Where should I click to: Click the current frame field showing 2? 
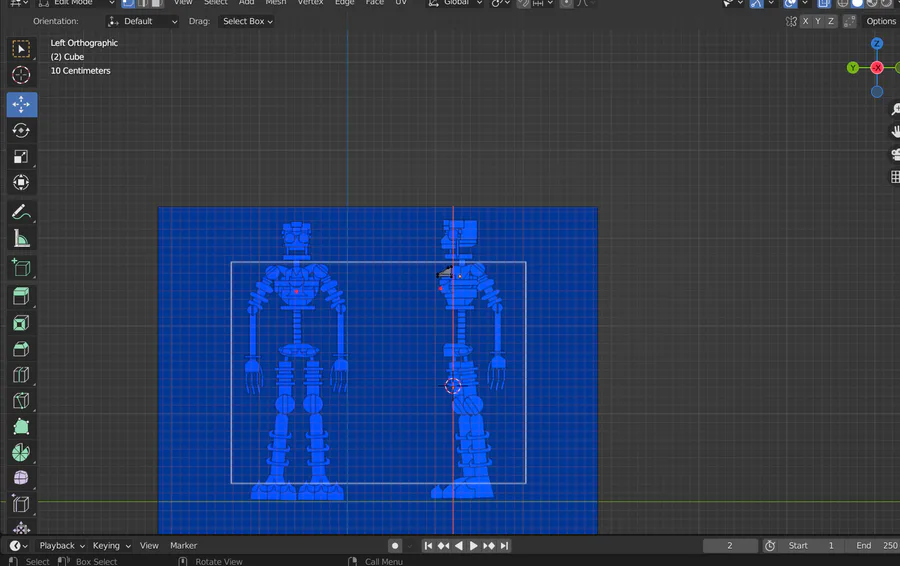pyautogui.click(x=730, y=546)
